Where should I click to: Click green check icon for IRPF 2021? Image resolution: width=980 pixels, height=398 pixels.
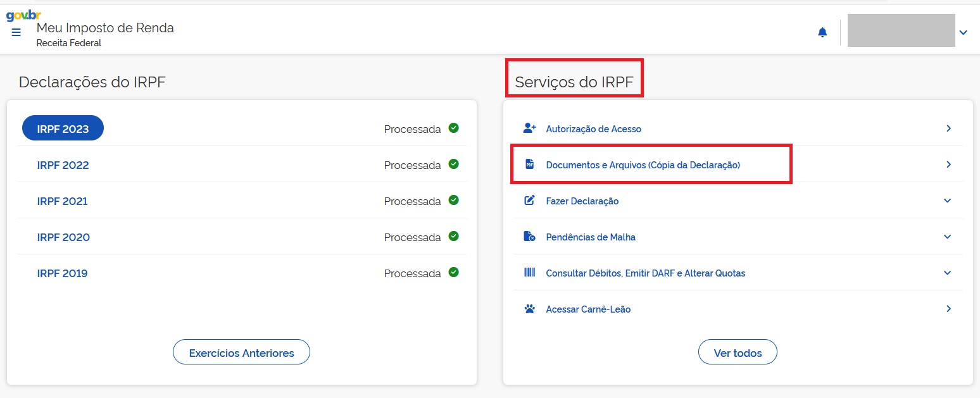pyautogui.click(x=453, y=200)
